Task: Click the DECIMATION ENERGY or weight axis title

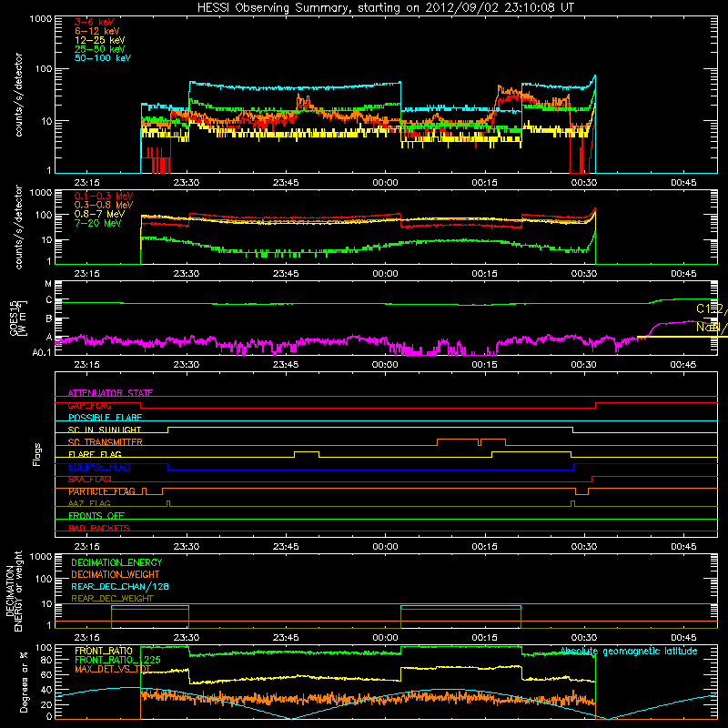Action: pos(14,591)
